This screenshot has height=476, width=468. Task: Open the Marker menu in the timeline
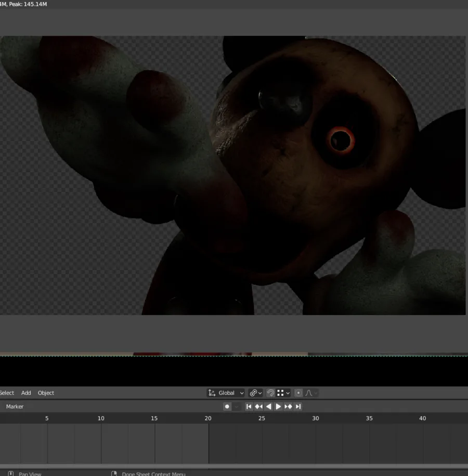15,406
